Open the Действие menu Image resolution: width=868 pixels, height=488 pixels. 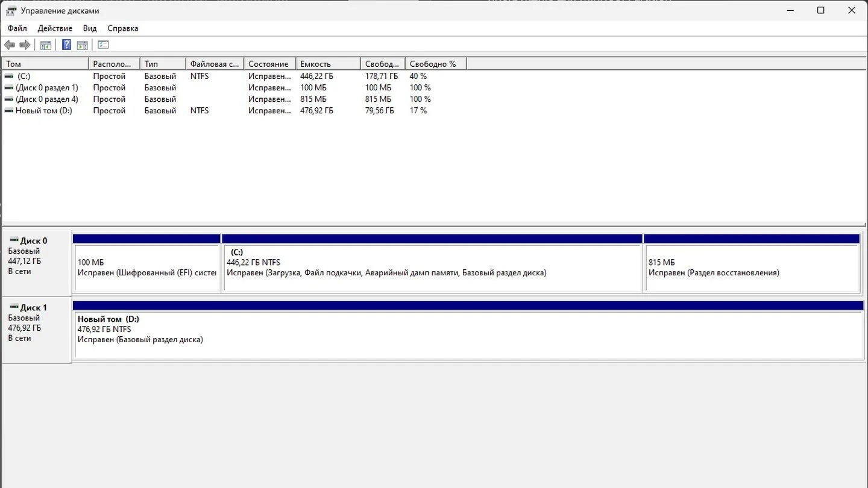click(x=55, y=28)
